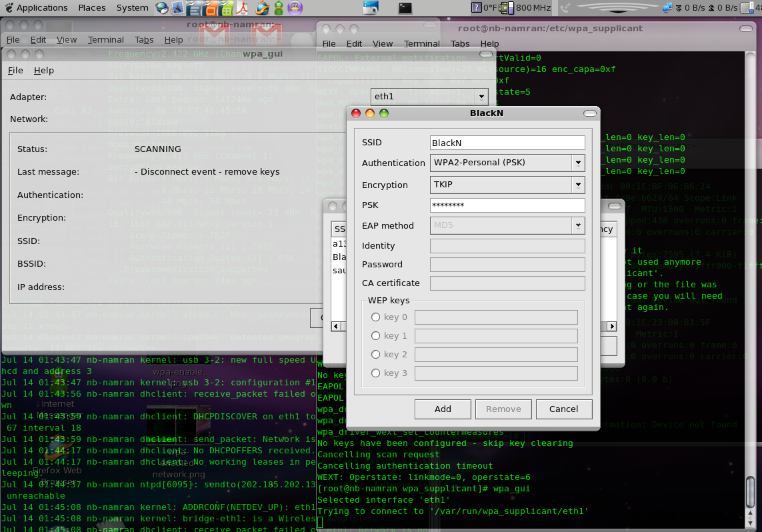Open the Applications menu in top panel
This screenshot has width=762, height=532.
point(41,8)
